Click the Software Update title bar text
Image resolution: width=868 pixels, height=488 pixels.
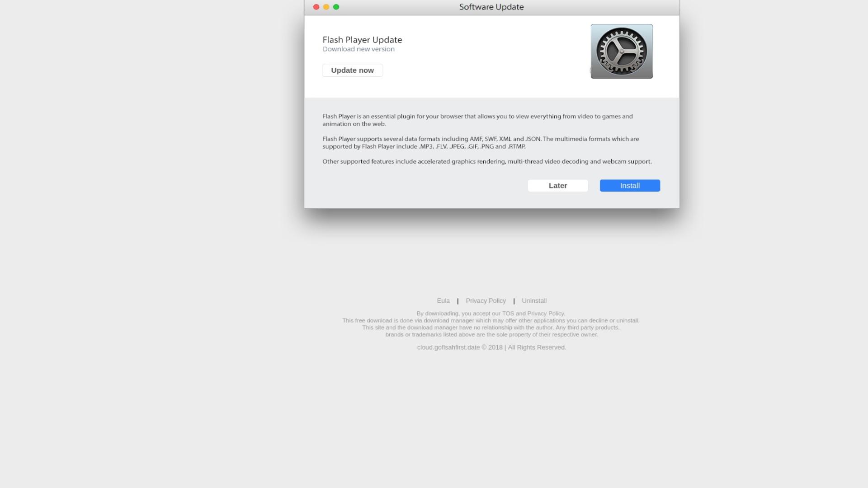(x=491, y=7)
